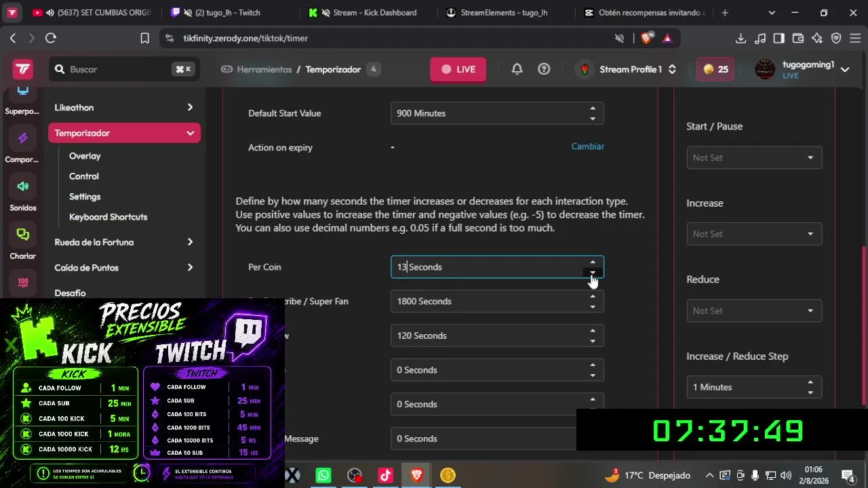
Task: Show hidden system tray icons
Action: [x=709, y=475]
